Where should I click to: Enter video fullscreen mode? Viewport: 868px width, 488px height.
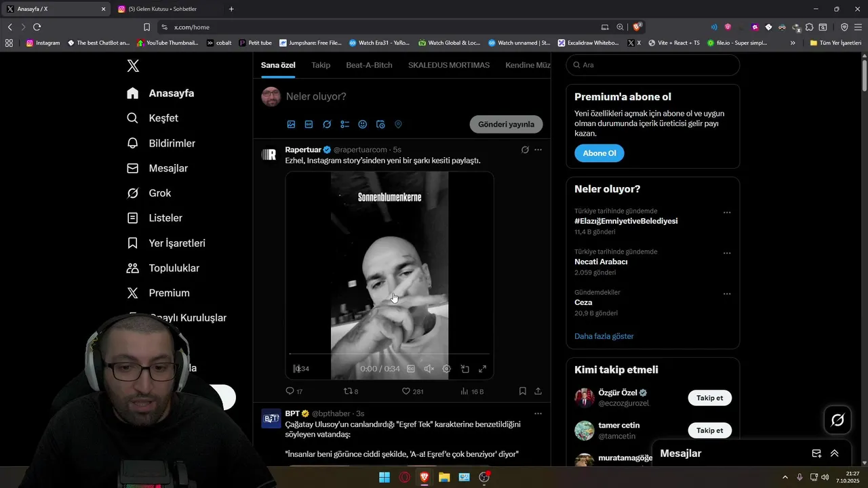click(x=483, y=369)
